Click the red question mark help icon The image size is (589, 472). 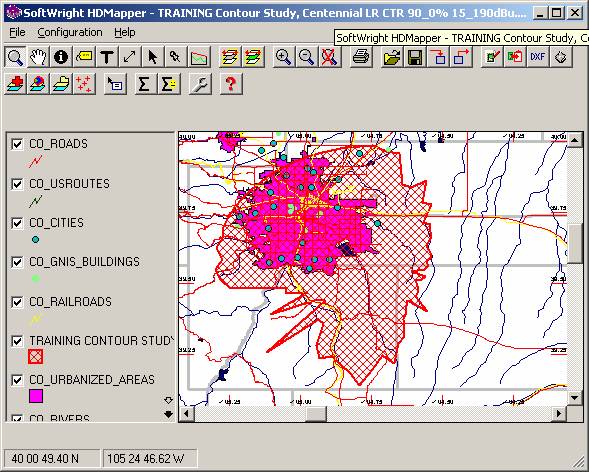(x=231, y=83)
